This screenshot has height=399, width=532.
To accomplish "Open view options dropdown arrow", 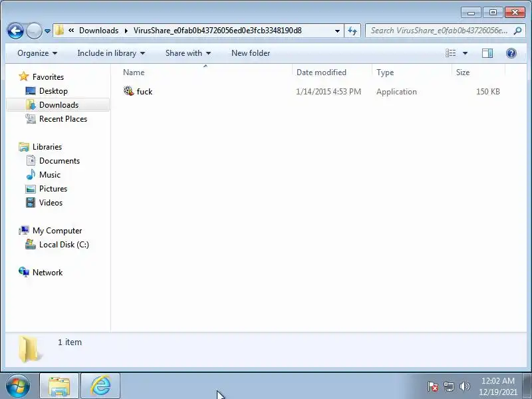I will [465, 53].
